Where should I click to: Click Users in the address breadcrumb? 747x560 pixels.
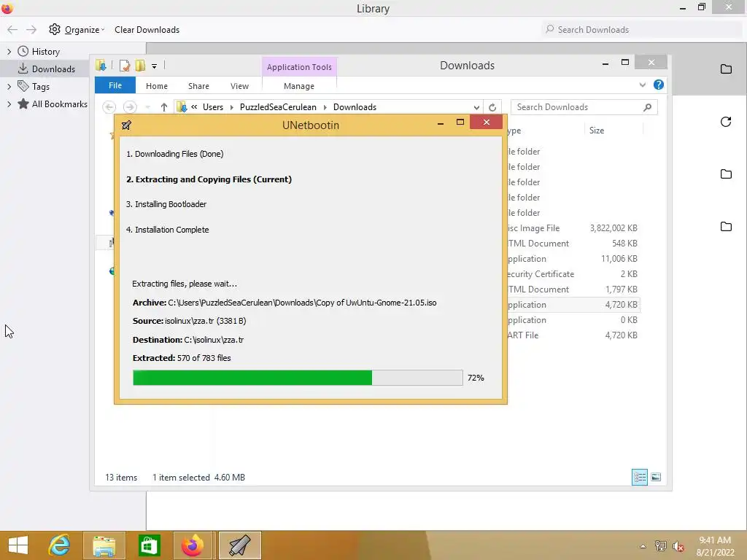212,107
